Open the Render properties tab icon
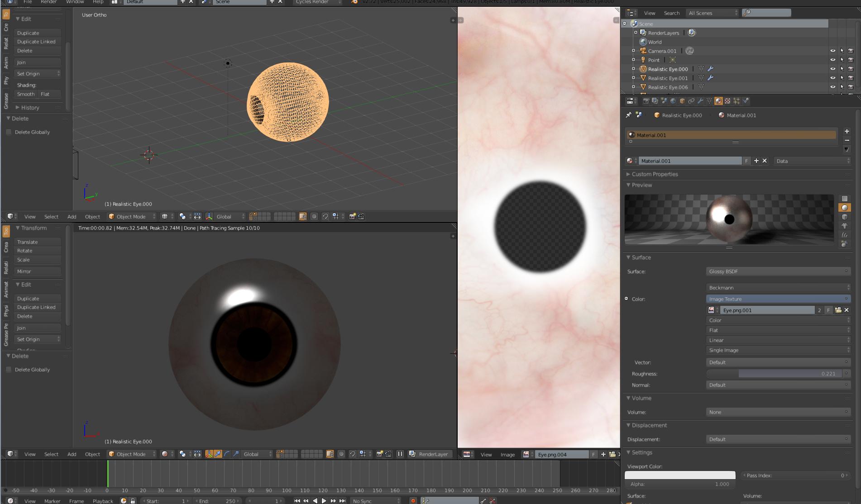This screenshot has width=861, height=504. [x=646, y=101]
